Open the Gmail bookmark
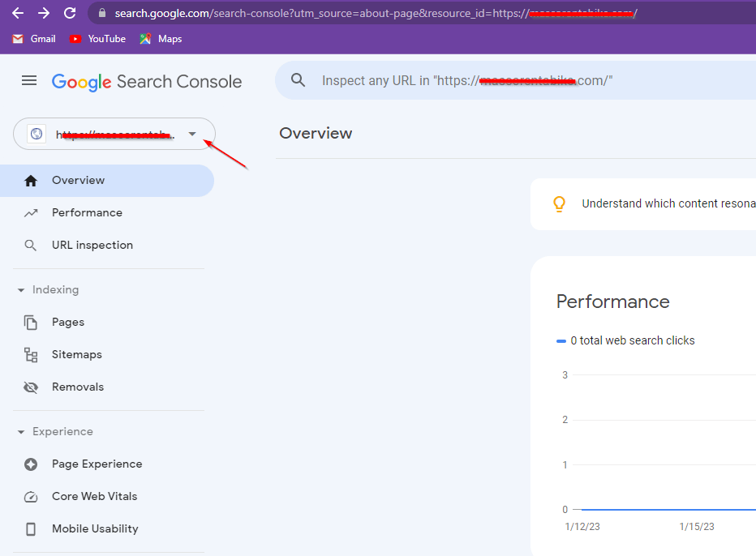This screenshot has width=756, height=556. (x=34, y=39)
